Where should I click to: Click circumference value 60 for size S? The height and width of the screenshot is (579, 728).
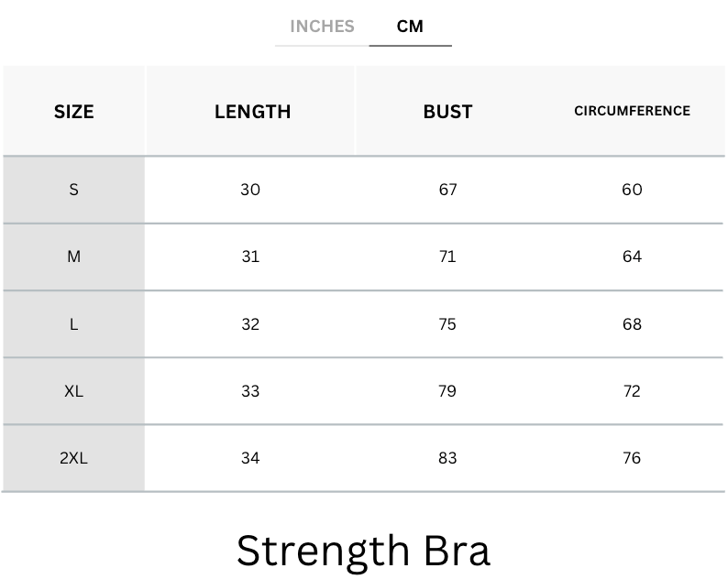tap(632, 190)
